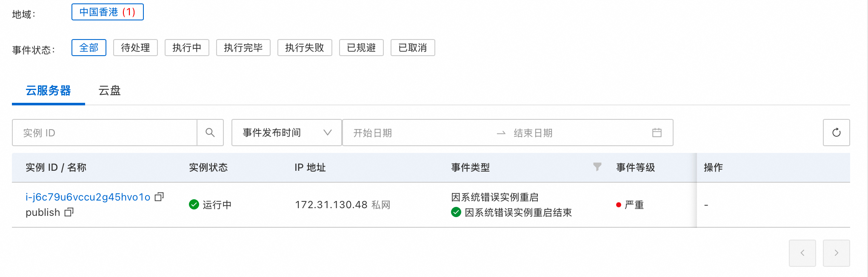Open instance link i-j6c79u6vccu2g45hvo1o

click(x=88, y=197)
